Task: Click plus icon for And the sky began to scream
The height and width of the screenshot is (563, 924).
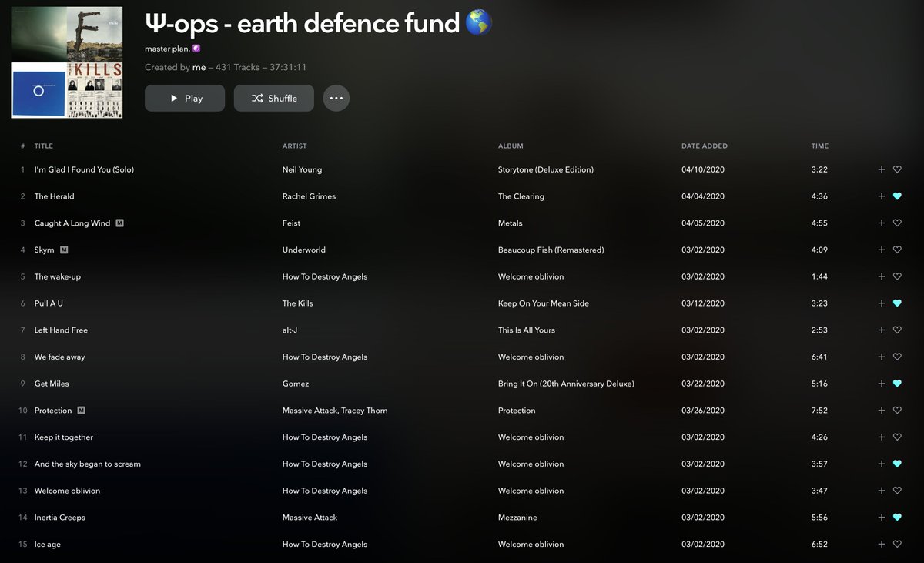Action: tap(881, 464)
